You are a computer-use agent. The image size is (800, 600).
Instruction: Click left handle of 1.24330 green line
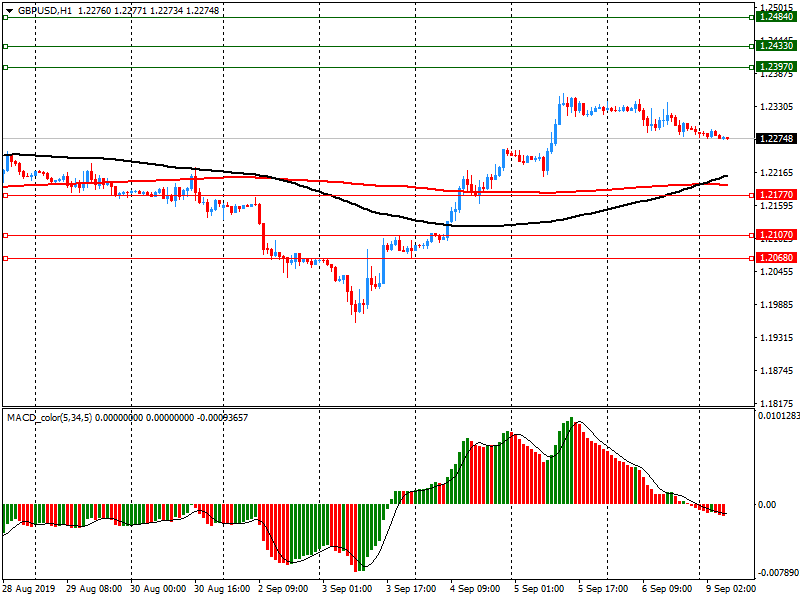coord(5,46)
